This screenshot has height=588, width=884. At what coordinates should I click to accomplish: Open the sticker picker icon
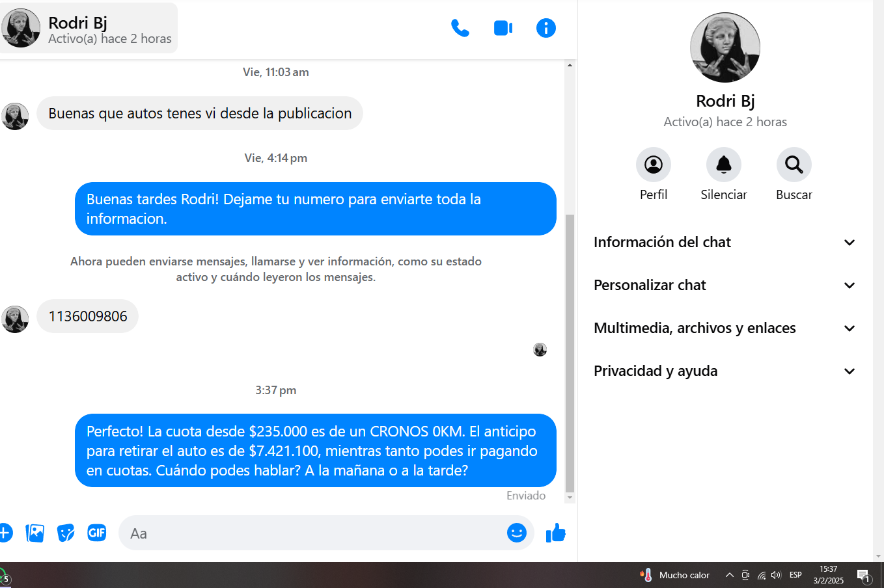point(66,533)
